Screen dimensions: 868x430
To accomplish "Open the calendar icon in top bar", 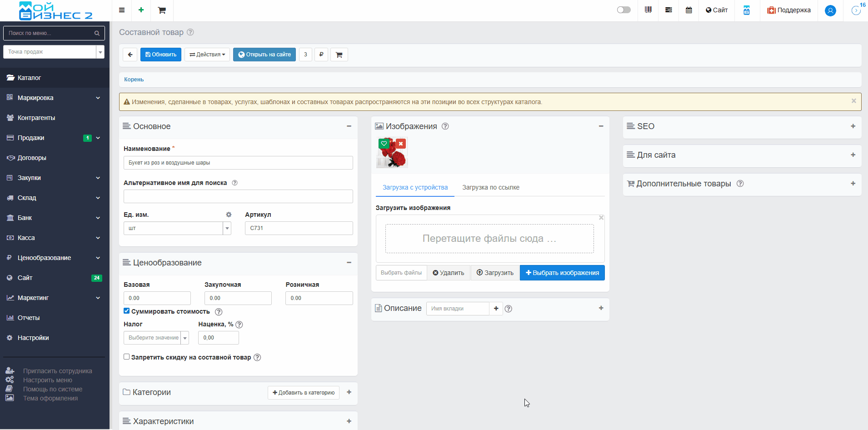I will pos(688,10).
